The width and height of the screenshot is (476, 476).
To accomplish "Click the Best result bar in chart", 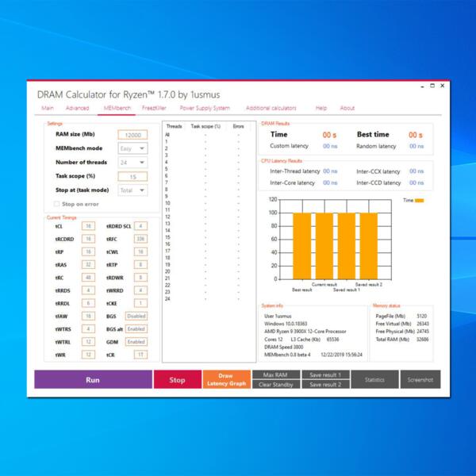I will [302, 246].
